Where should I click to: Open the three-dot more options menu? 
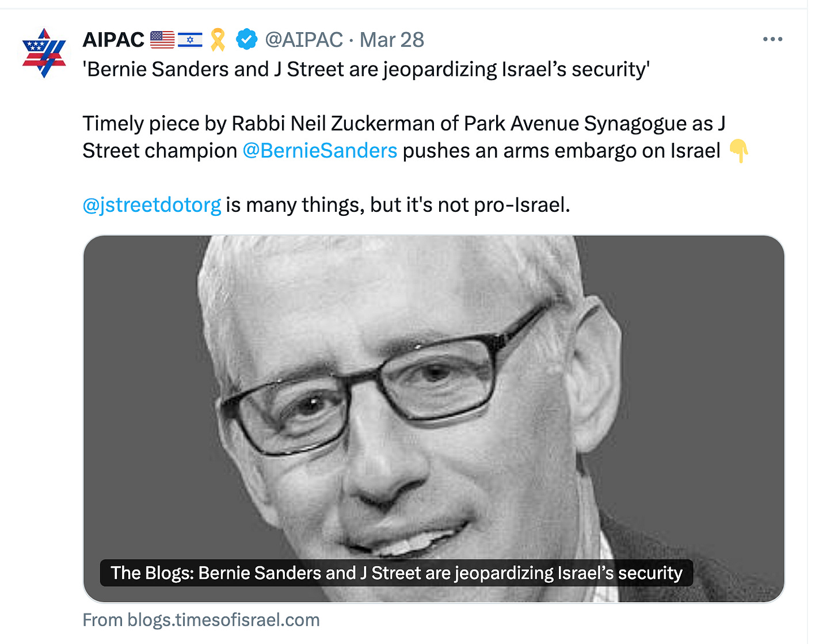click(772, 39)
